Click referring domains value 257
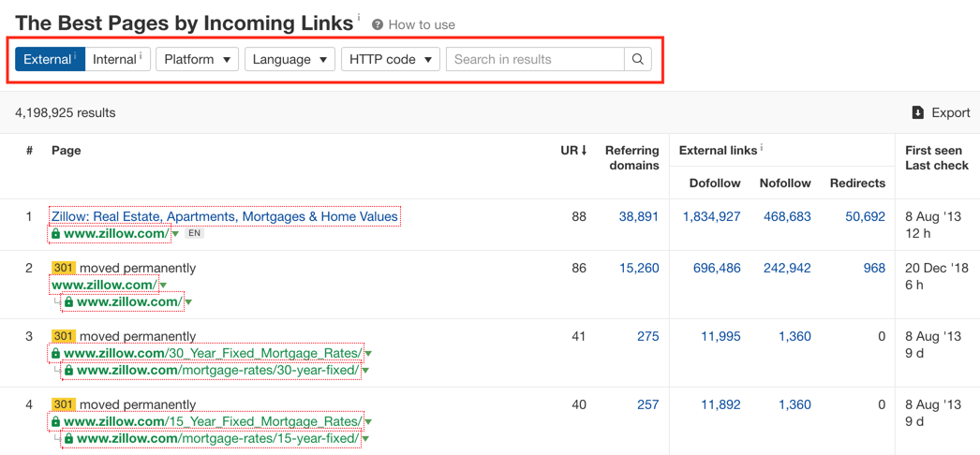This screenshot has height=455, width=980. [648, 405]
